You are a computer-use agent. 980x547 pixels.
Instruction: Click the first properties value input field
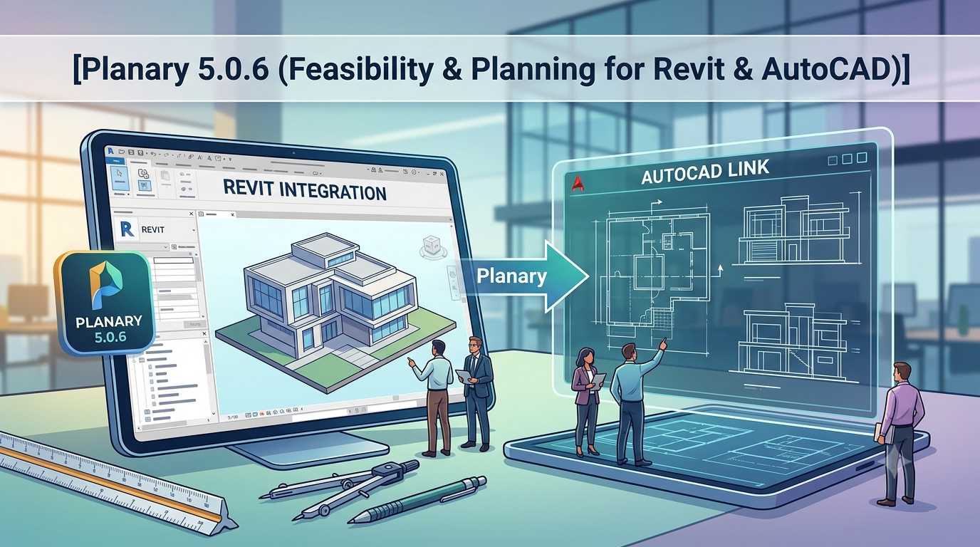tap(174, 260)
